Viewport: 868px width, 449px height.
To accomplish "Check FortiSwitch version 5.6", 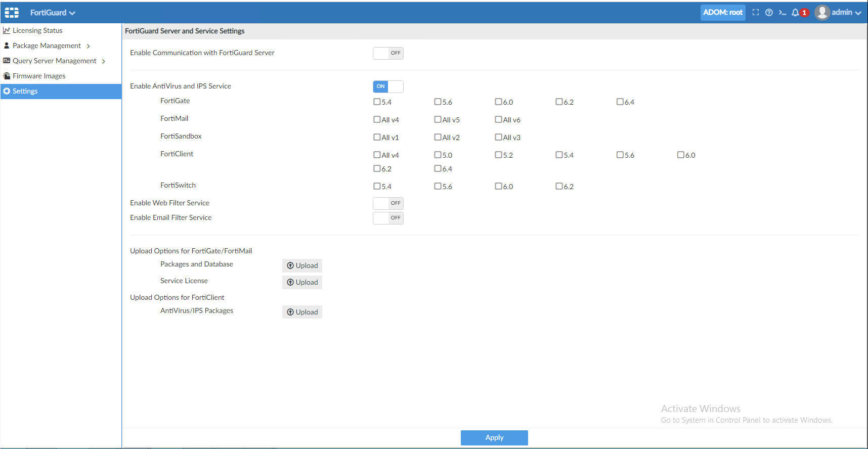I will pos(438,186).
